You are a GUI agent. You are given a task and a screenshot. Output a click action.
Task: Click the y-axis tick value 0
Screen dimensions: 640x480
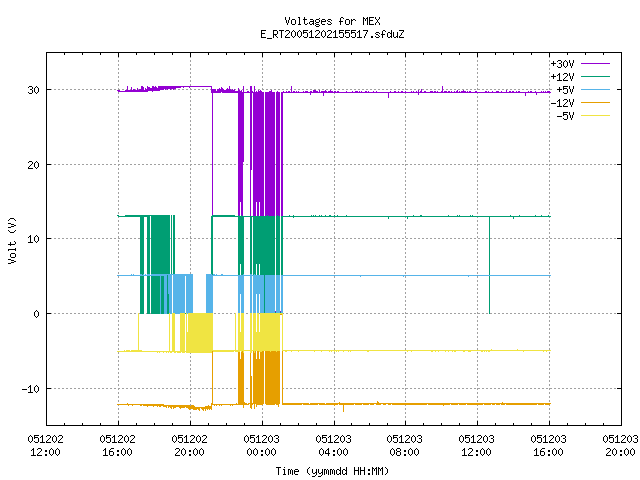pos(36,314)
